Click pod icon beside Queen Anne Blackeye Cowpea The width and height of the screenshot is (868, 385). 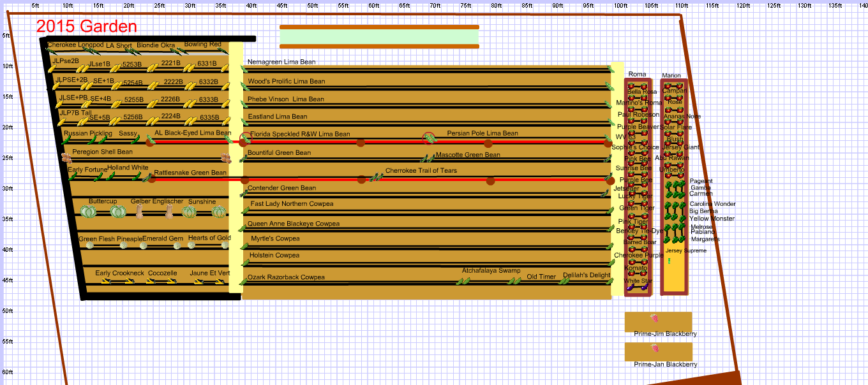243,228
